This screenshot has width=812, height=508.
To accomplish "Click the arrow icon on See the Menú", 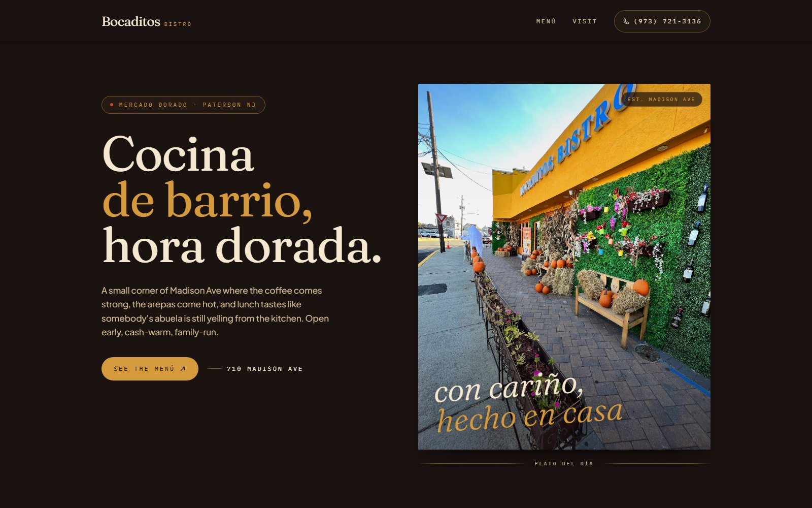I will tap(183, 369).
